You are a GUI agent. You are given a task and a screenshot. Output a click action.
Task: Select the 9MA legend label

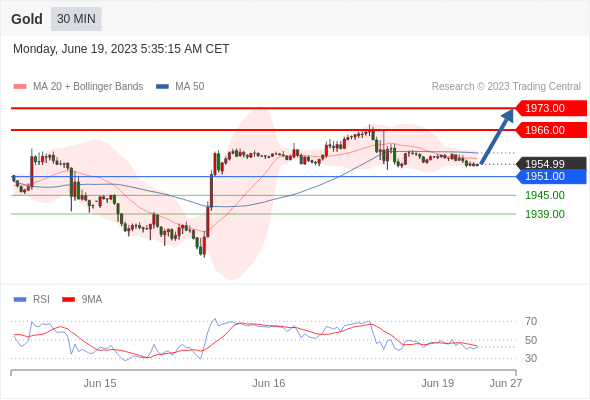[92, 300]
